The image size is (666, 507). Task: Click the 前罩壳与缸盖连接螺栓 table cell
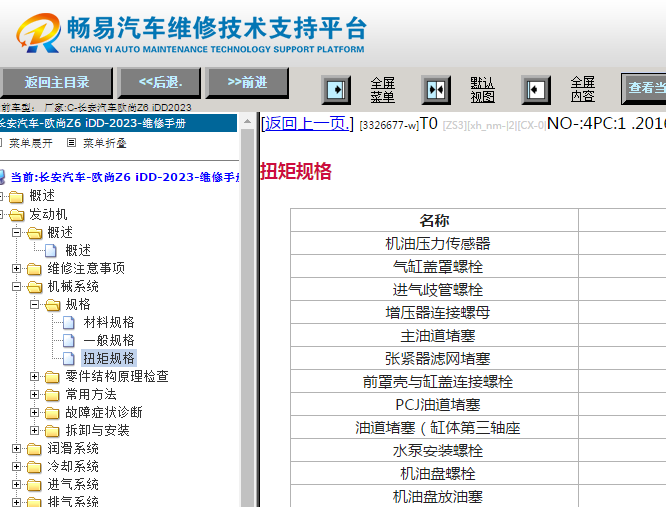(x=434, y=381)
